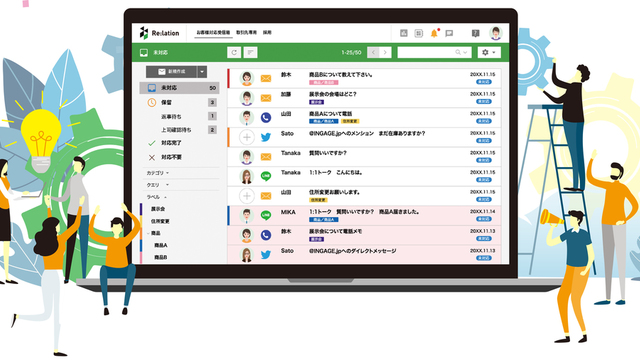The width and height of the screenshot is (640, 360).
Task: Click the plus assignee icon on 住所変更お願いします row
Action: click(247, 196)
